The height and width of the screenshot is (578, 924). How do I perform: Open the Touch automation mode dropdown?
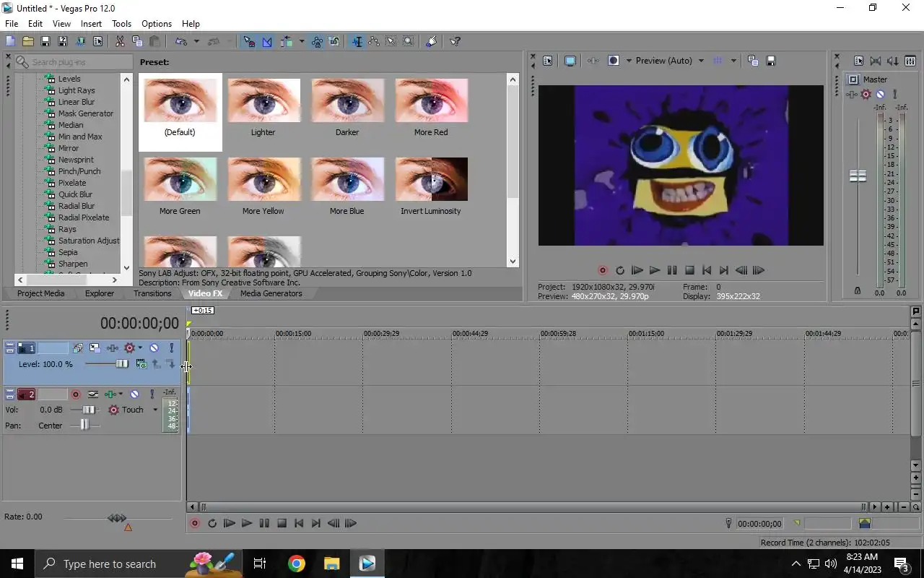(154, 410)
